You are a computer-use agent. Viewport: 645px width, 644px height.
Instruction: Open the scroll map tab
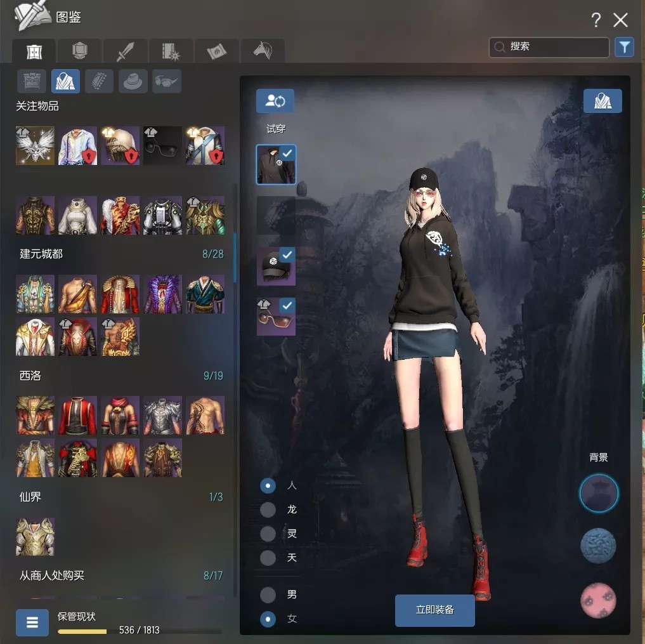(217, 51)
